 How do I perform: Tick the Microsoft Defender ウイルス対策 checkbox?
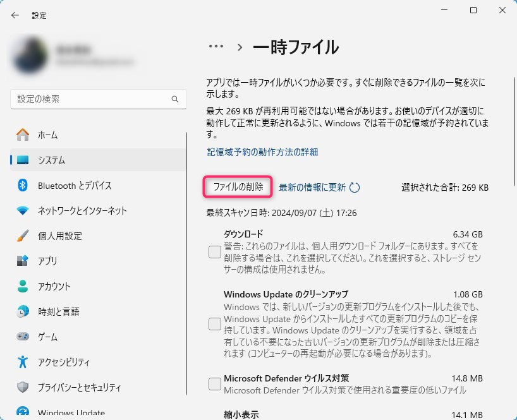[x=215, y=383]
